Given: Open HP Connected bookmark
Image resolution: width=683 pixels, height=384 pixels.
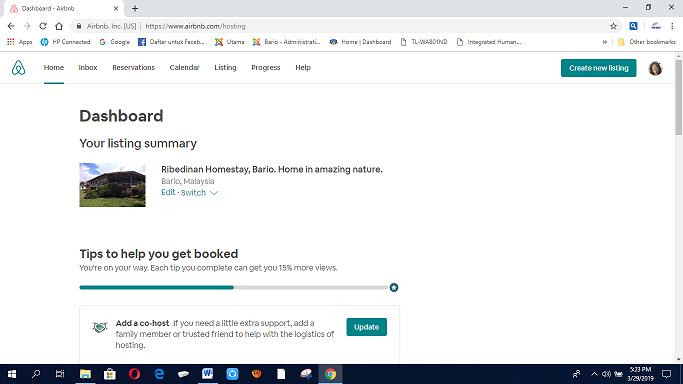Looking at the screenshot, I should (x=65, y=42).
